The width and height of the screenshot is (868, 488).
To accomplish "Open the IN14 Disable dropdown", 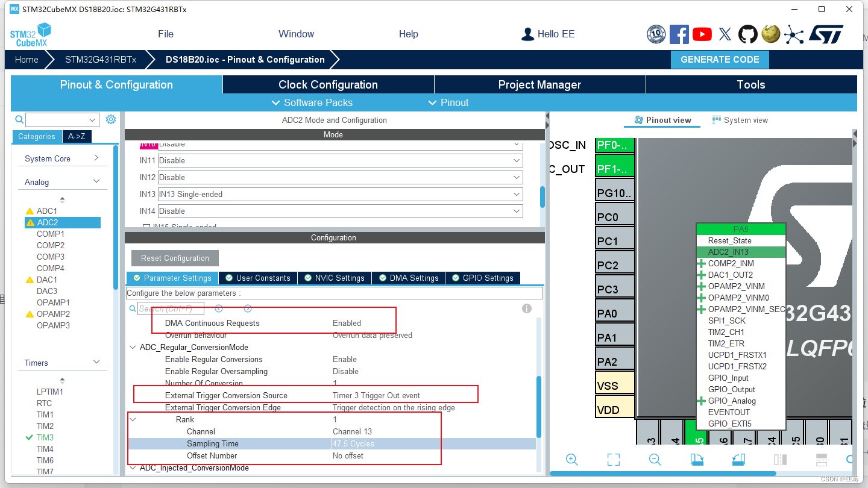I will pos(340,211).
